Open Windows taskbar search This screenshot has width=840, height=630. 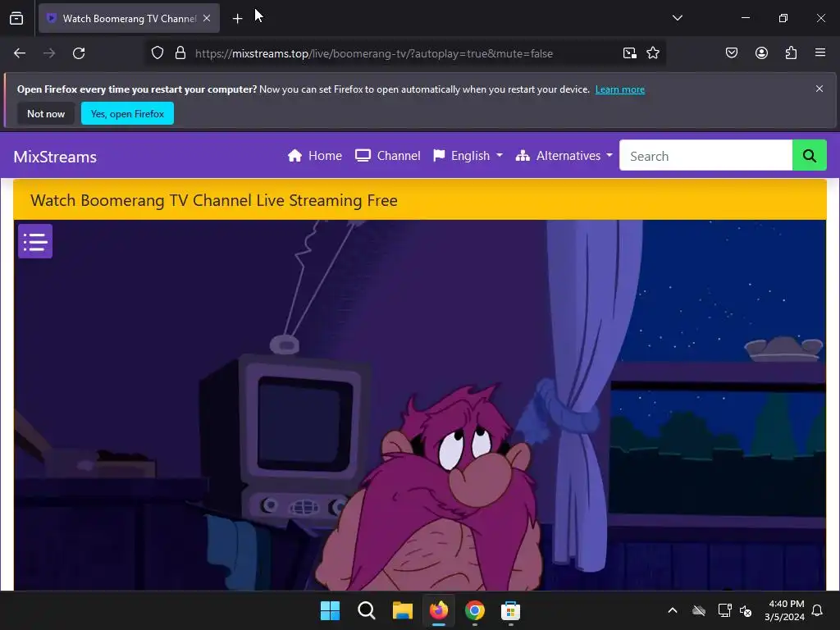[x=367, y=610]
